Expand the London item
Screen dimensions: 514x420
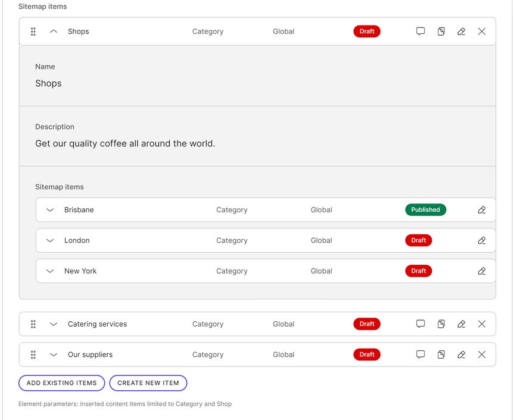pyautogui.click(x=50, y=240)
